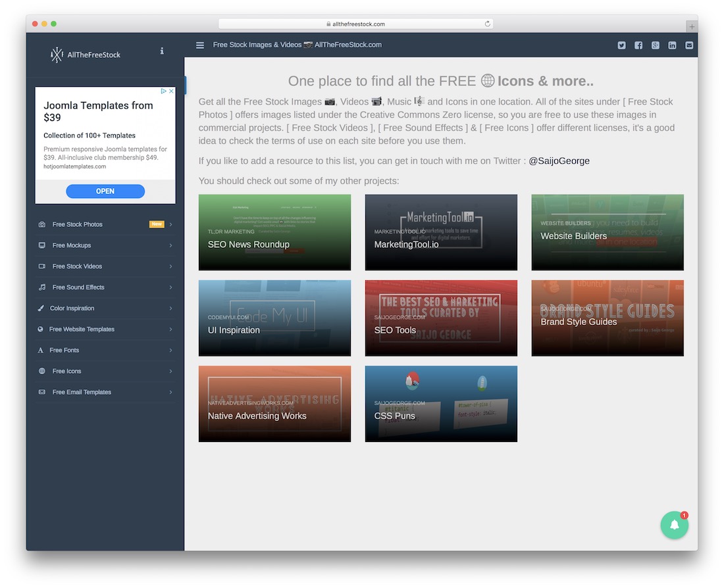Click the video camera icon beside Free Stock Videos
724x588 pixels.
point(42,266)
